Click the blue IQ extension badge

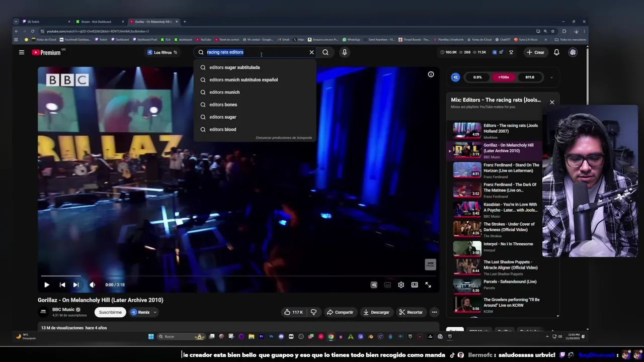pyautogui.click(x=455, y=77)
